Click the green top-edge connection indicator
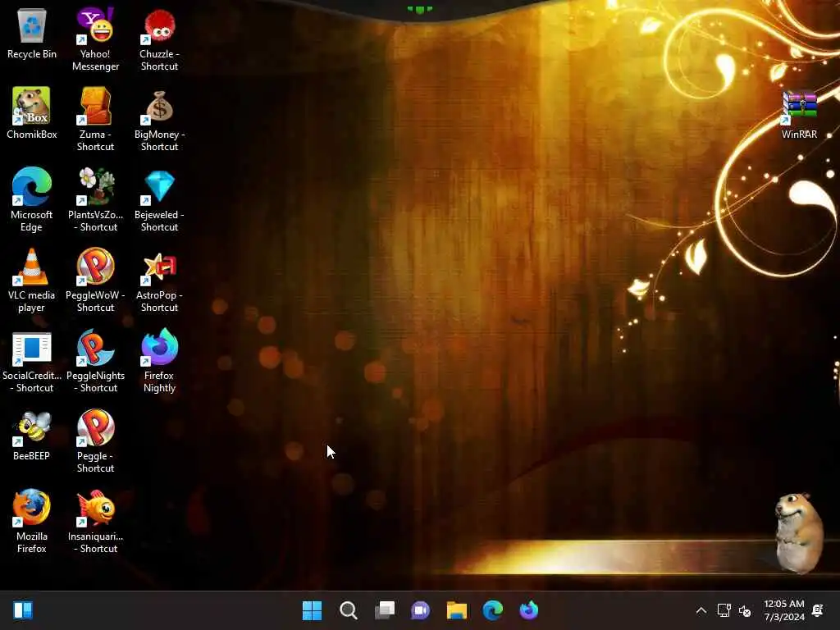The image size is (840, 630). pyautogui.click(x=419, y=10)
